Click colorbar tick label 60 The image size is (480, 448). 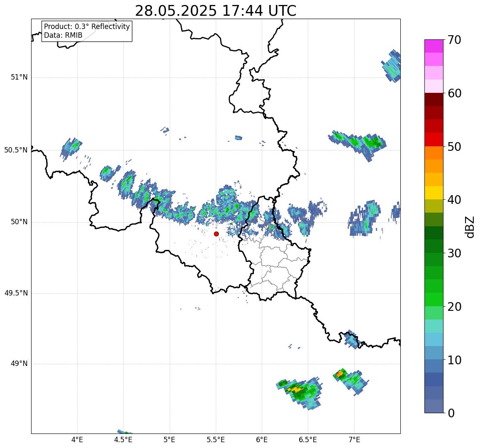454,93
